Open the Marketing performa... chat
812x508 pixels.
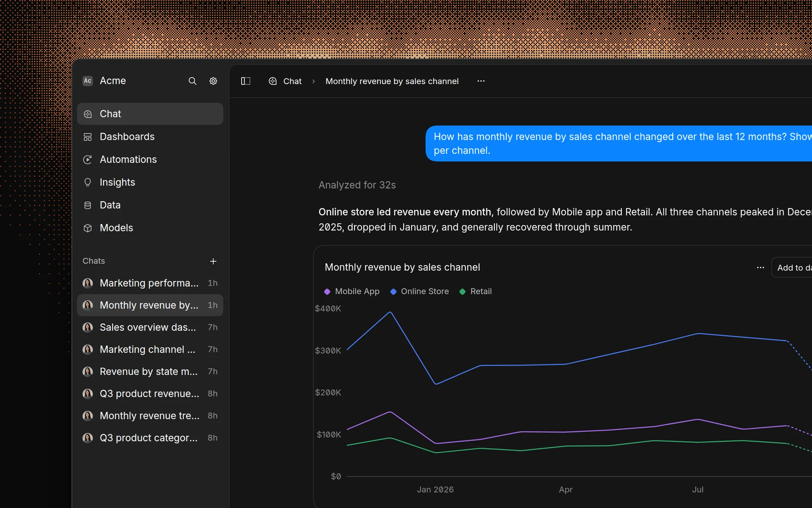click(150, 283)
